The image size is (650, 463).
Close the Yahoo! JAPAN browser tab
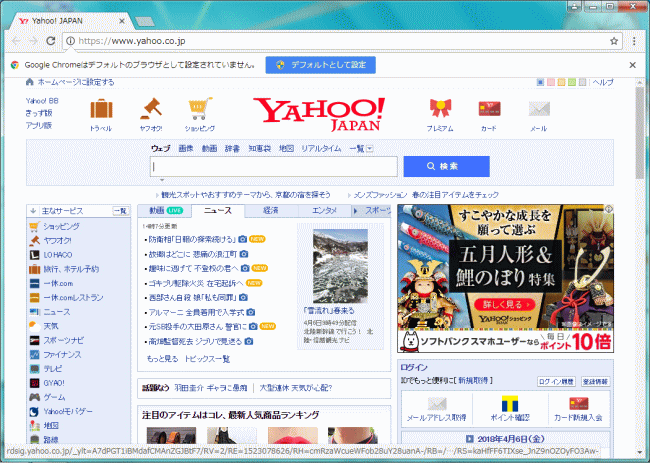coord(122,21)
